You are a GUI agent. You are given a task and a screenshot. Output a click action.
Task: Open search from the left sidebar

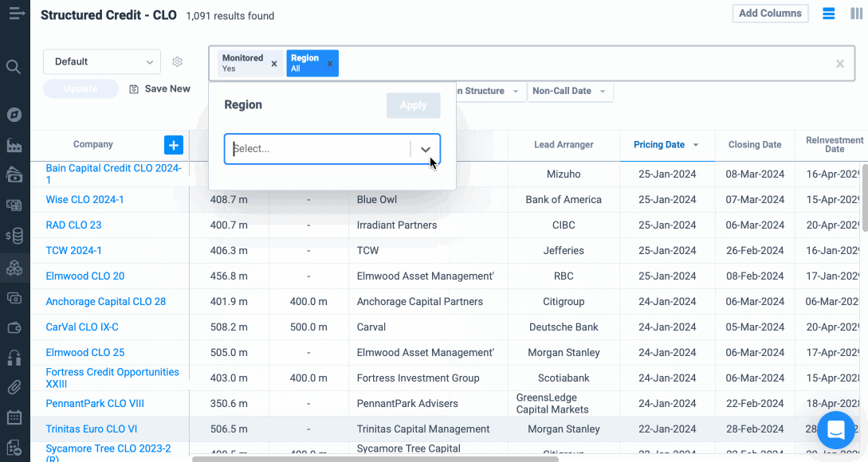[14, 67]
